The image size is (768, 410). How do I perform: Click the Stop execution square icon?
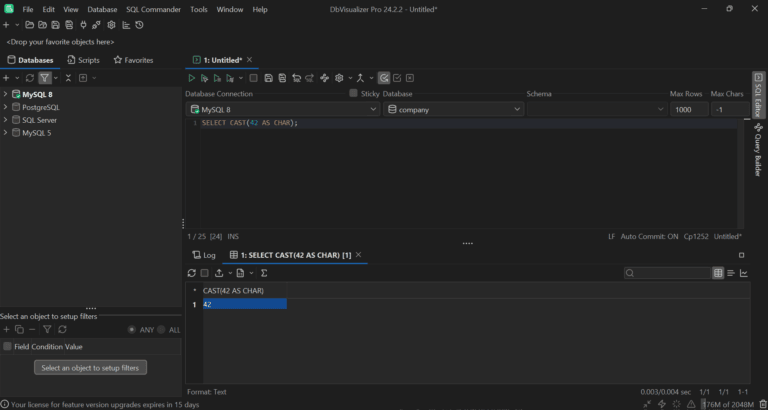(253, 78)
